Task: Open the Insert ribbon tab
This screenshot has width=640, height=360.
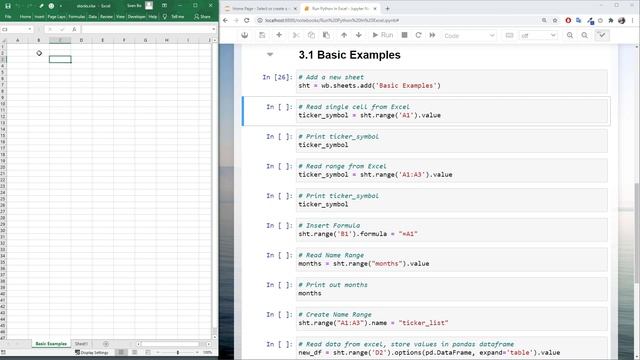Action: [x=39, y=17]
